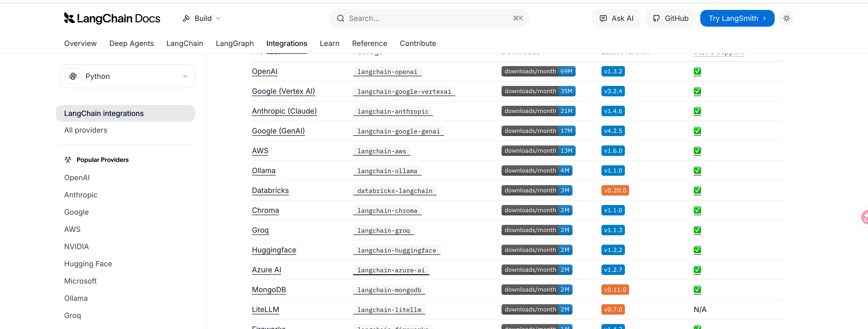This screenshot has width=868, height=329.
Task: Open the Reference tab
Action: [369, 43]
